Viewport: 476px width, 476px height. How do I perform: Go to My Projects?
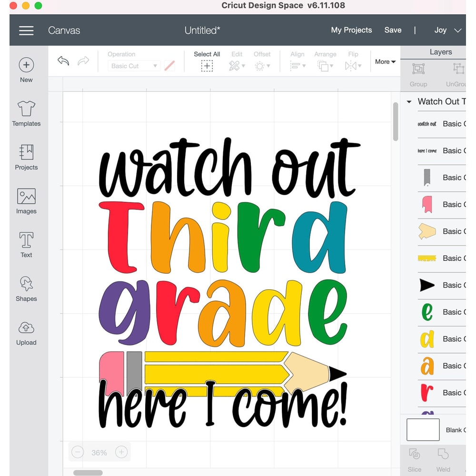pos(351,30)
